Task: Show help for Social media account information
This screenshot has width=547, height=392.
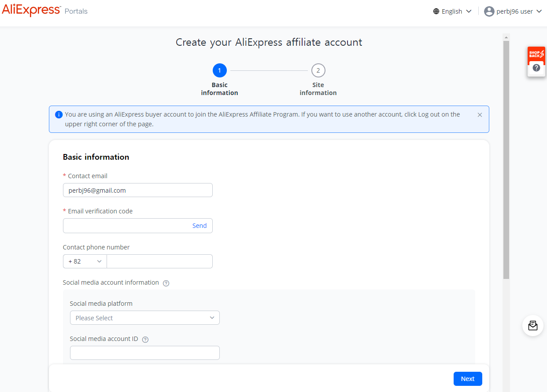Action: coord(166,283)
